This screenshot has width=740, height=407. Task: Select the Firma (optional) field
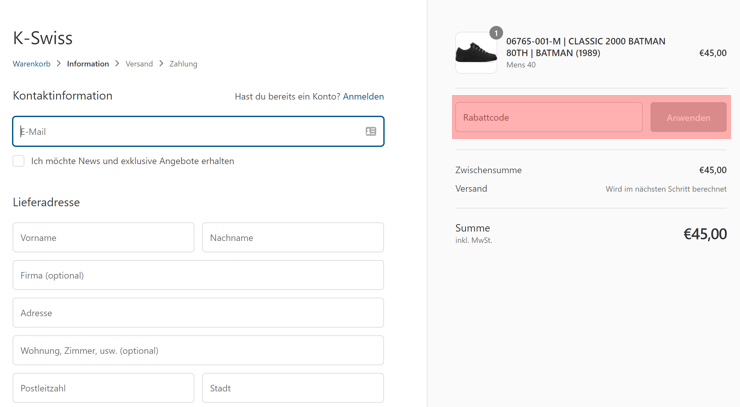(198, 275)
